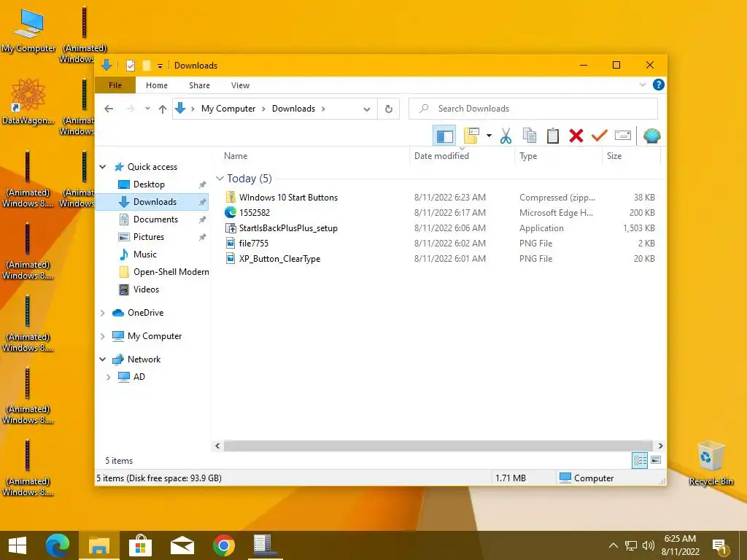Click Properties icon in Quick Access Toolbar
Image resolution: width=747 pixels, height=560 pixels.
(131, 66)
